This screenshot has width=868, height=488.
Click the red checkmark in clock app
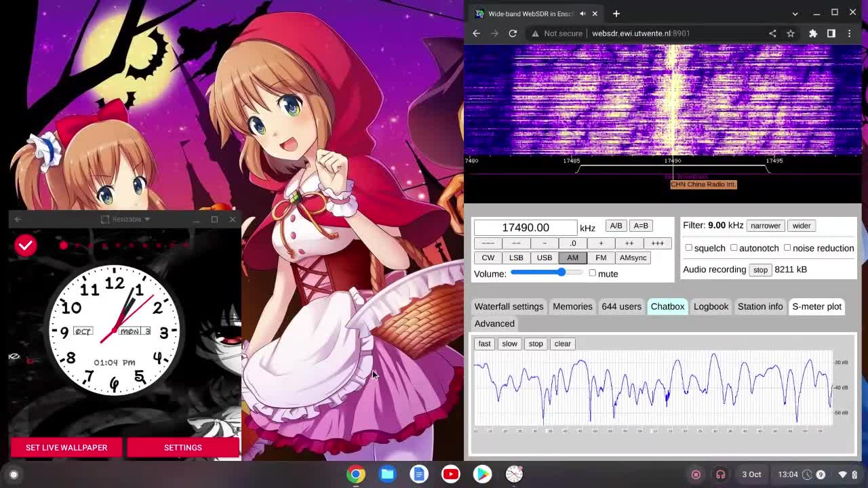[x=25, y=245]
